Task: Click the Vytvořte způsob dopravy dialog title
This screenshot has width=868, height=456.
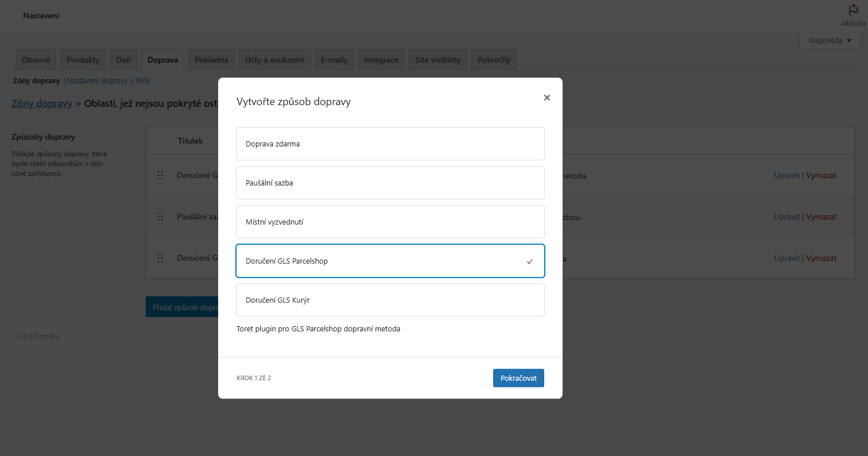Action: [x=293, y=102]
